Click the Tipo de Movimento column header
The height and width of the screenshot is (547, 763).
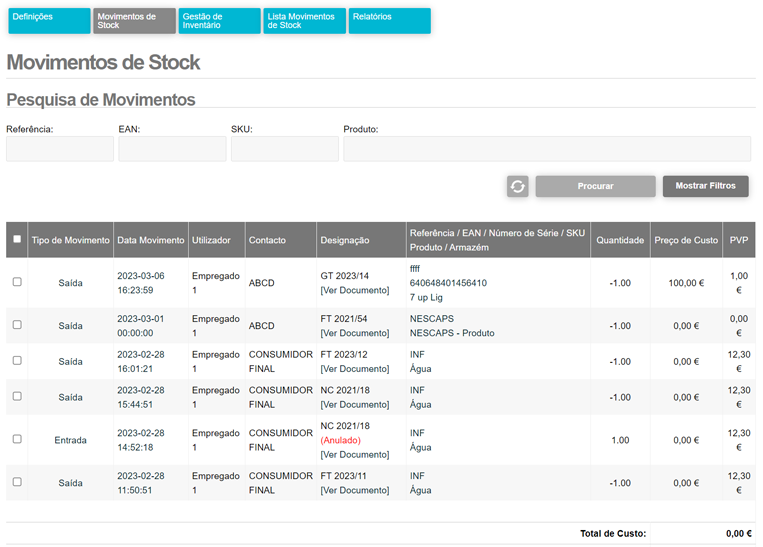pyautogui.click(x=71, y=240)
